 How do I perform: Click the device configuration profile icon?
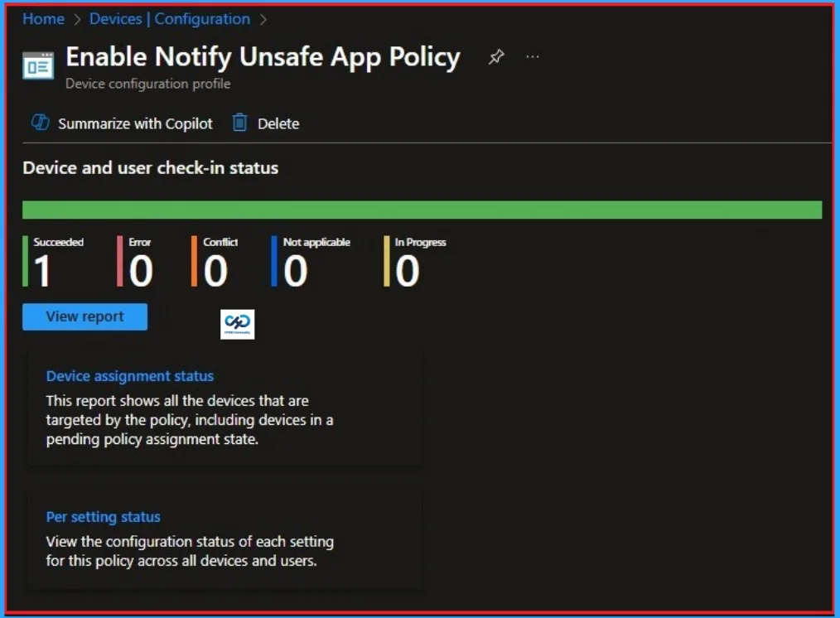click(36, 65)
